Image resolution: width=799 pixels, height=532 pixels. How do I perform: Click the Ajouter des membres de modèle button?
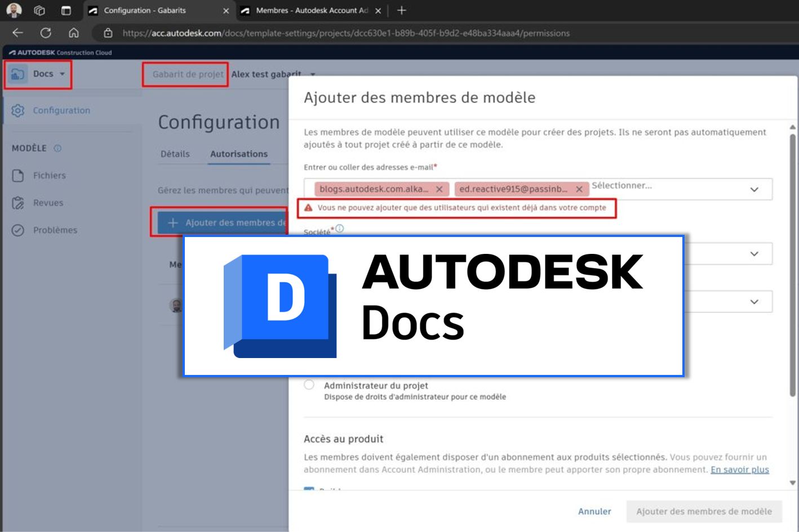[704, 511]
